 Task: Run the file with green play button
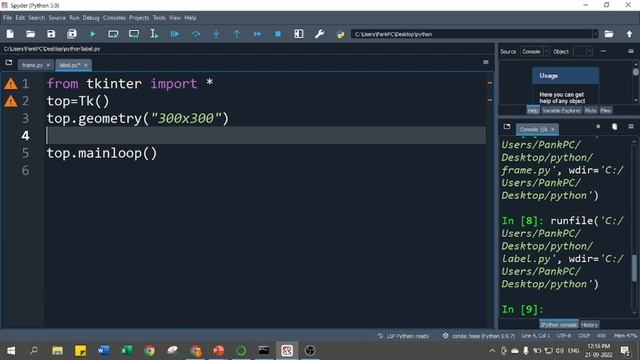(x=93, y=34)
